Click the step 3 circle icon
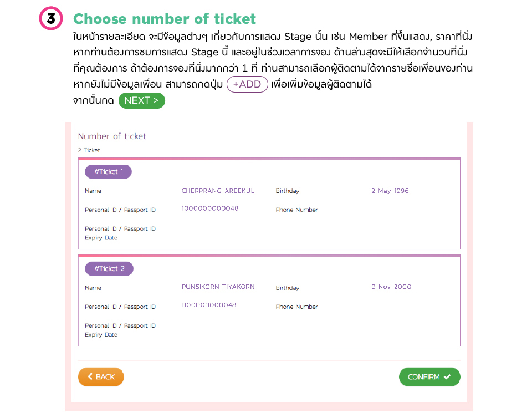The image size is (532, 418). point(50,19)
